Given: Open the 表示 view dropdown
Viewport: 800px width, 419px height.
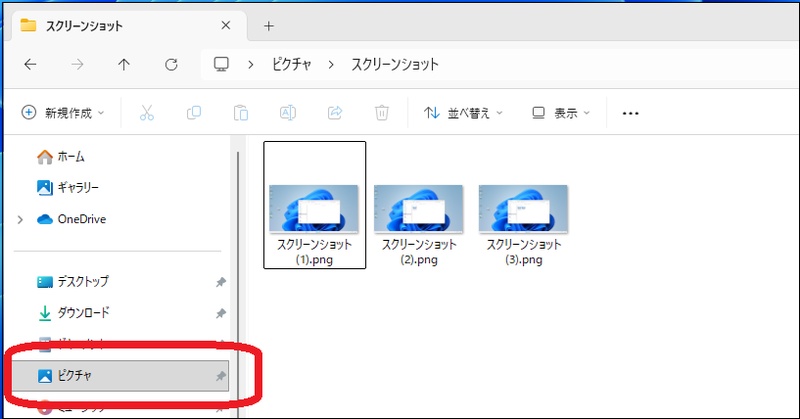Looking at the screenshot, I should [561, 113].
